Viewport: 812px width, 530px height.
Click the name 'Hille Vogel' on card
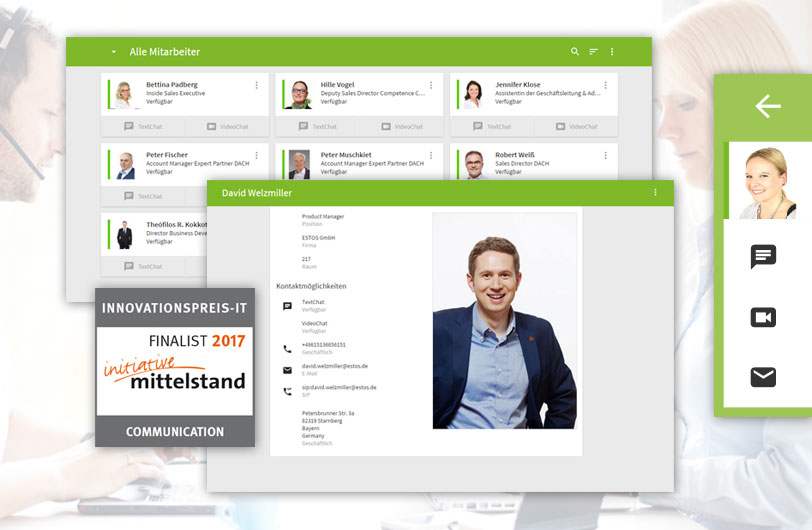[338, 84]
